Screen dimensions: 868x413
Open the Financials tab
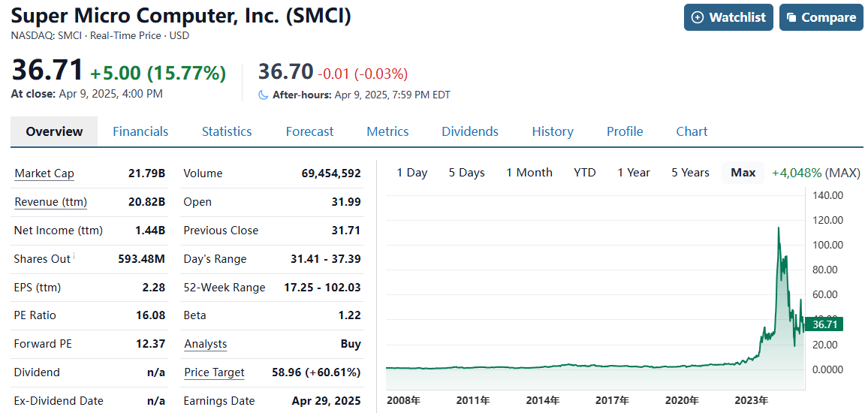pyautogui.click(x=140, y=131)
